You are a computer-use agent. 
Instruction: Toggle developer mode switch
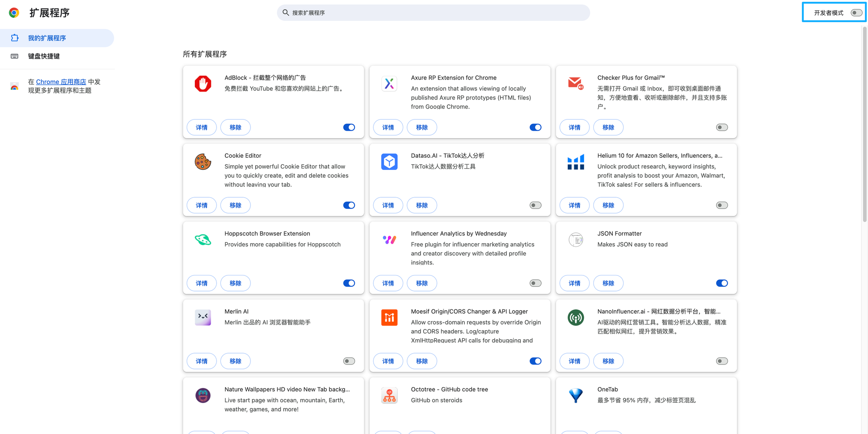pyautogui.click(x=856, y=13)
